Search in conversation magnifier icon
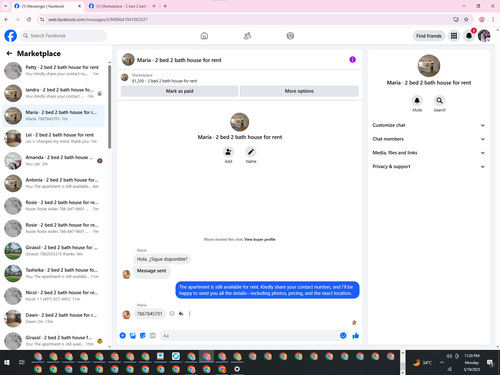 (440, 100)
